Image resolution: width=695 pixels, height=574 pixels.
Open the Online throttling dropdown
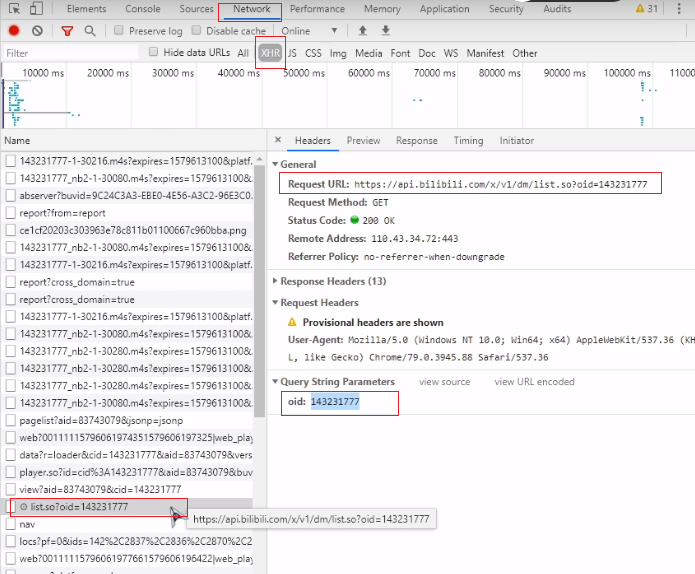(x=308, y=31)
